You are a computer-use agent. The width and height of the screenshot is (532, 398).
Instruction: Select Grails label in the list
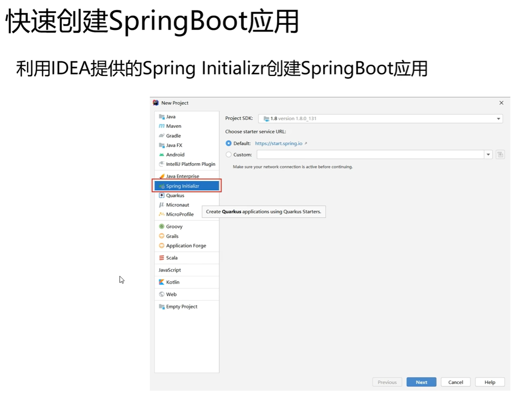click(172, 236)
